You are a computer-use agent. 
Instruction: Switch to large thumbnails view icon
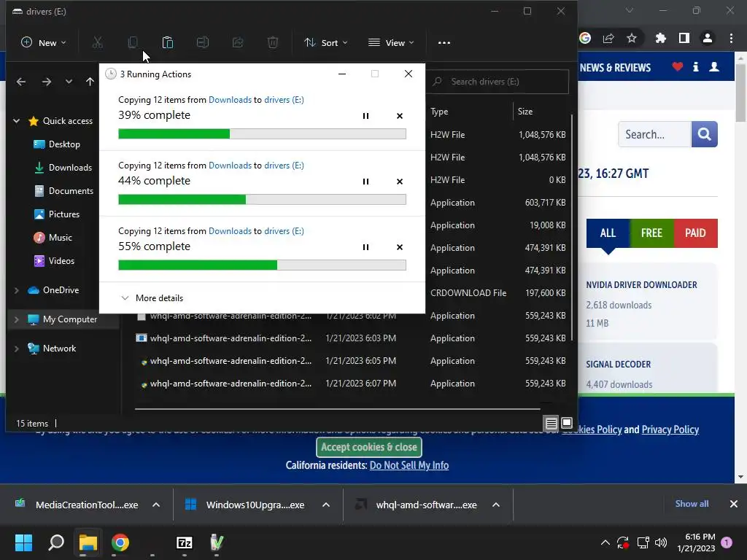567,423
